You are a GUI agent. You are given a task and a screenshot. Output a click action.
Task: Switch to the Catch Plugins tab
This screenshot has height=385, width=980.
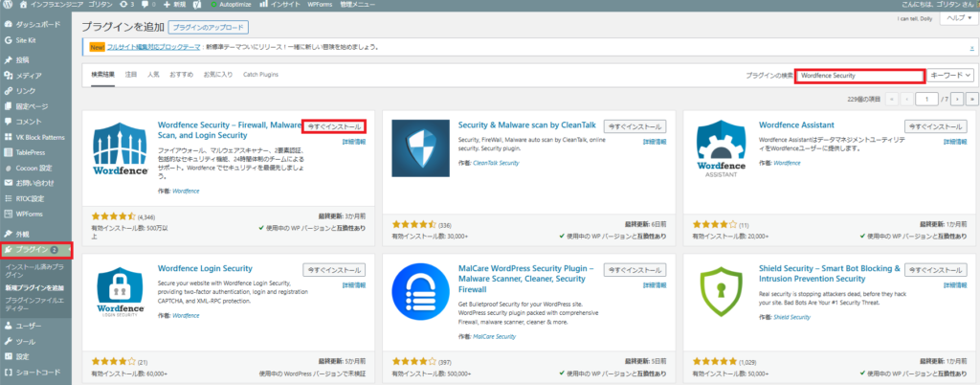tap(260, 75)
